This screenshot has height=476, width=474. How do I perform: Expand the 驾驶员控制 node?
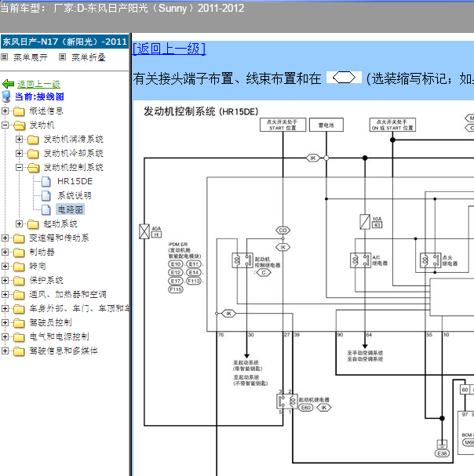pos(5,322)
